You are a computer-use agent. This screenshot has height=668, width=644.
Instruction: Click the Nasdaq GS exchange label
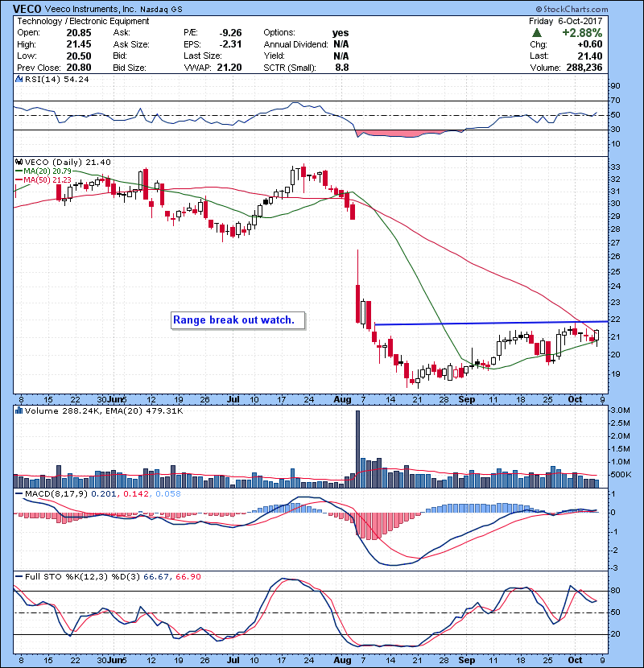(161, 10)
